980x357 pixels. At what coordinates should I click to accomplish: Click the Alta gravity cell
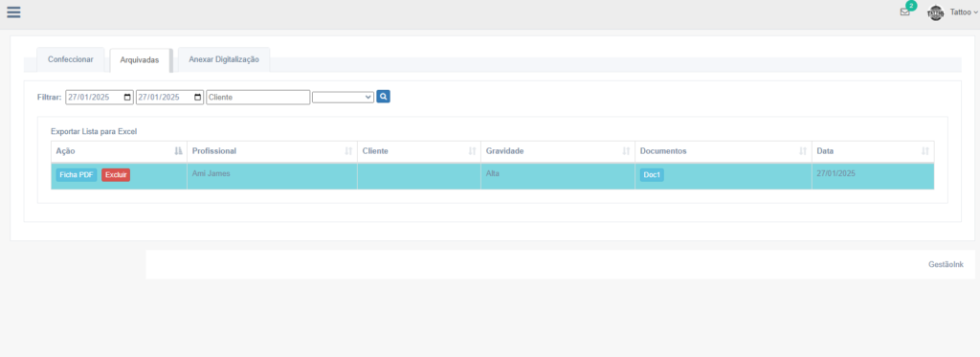[558, 176]
